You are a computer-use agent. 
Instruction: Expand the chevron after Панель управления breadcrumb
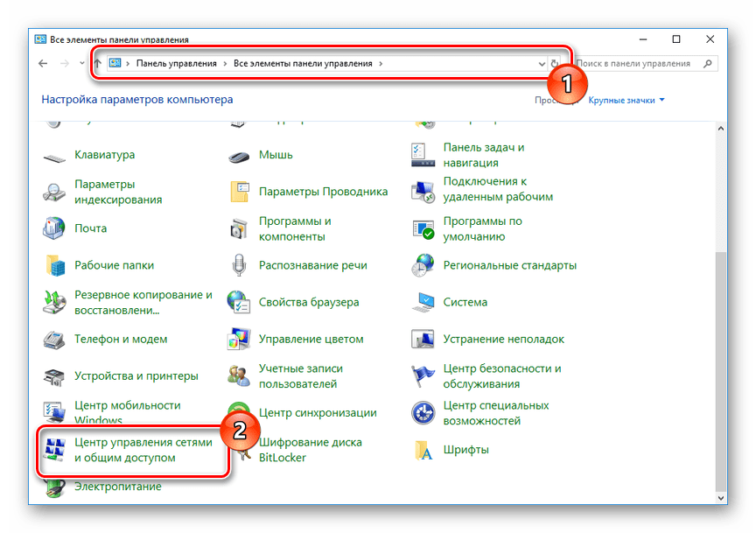pyautogui.click(x=227, y=64)
